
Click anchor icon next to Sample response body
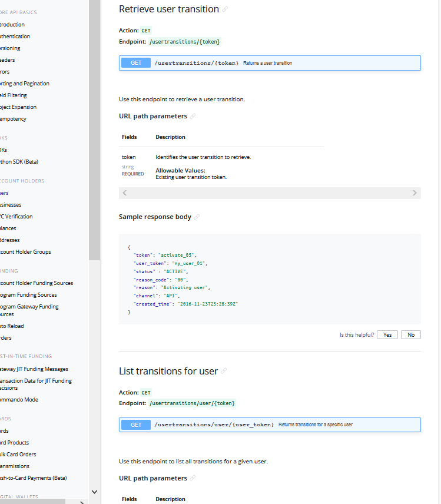click(x=197, y=217)
